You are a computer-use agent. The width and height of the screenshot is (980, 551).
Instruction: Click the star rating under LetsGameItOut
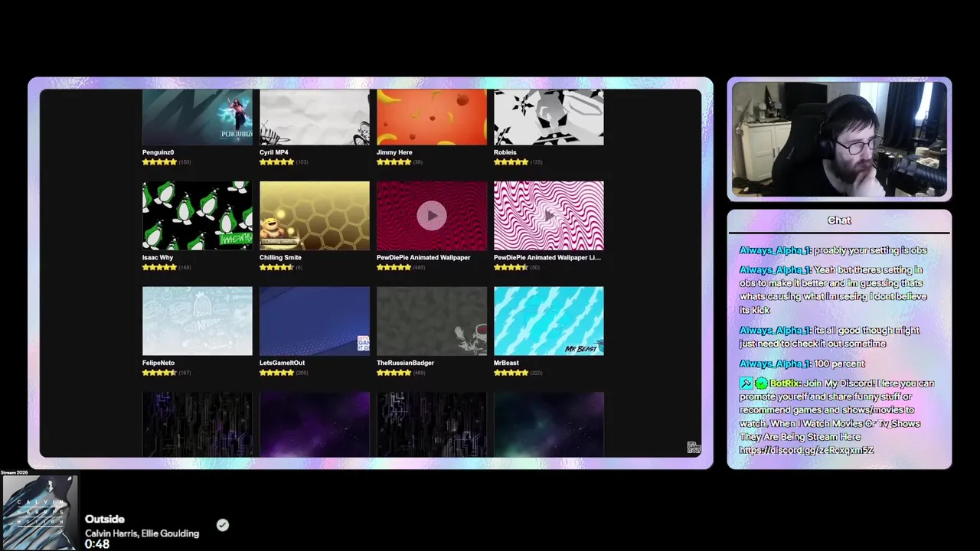[276, 373]
